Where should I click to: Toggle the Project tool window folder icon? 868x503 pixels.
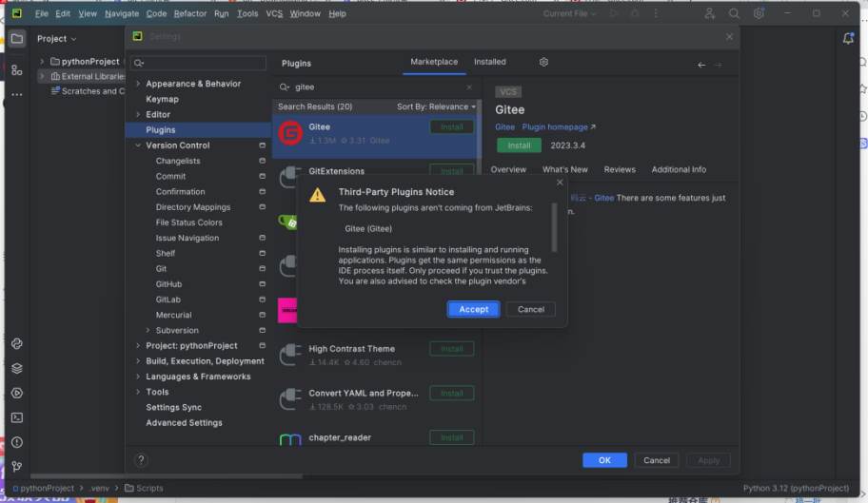(x=17, y=39)
